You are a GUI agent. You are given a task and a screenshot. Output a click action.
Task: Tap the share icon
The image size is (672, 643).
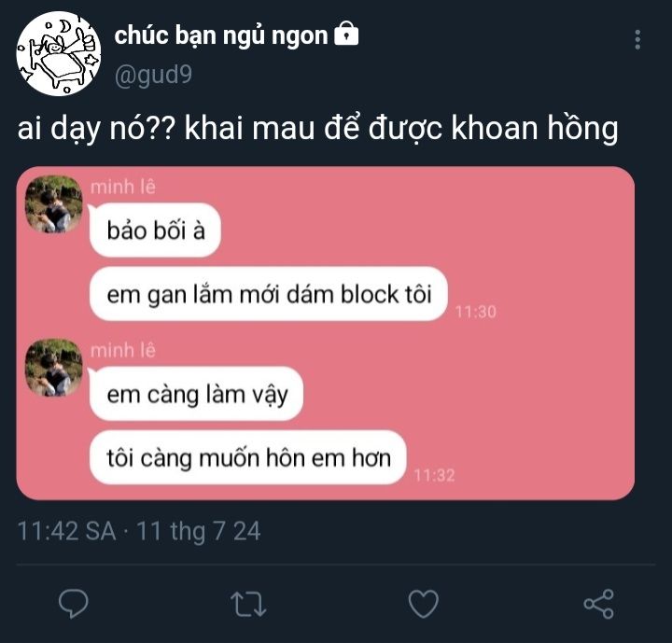point(598,604)
